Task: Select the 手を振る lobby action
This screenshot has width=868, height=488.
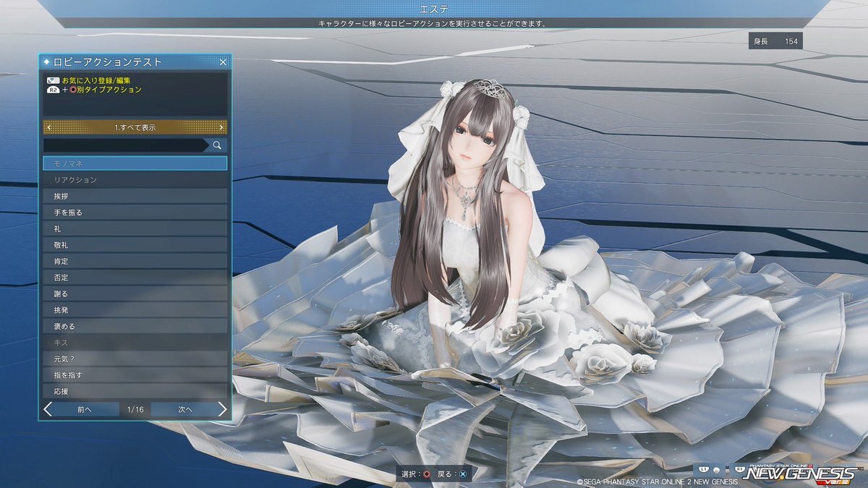Action: [x=135, y=212]
